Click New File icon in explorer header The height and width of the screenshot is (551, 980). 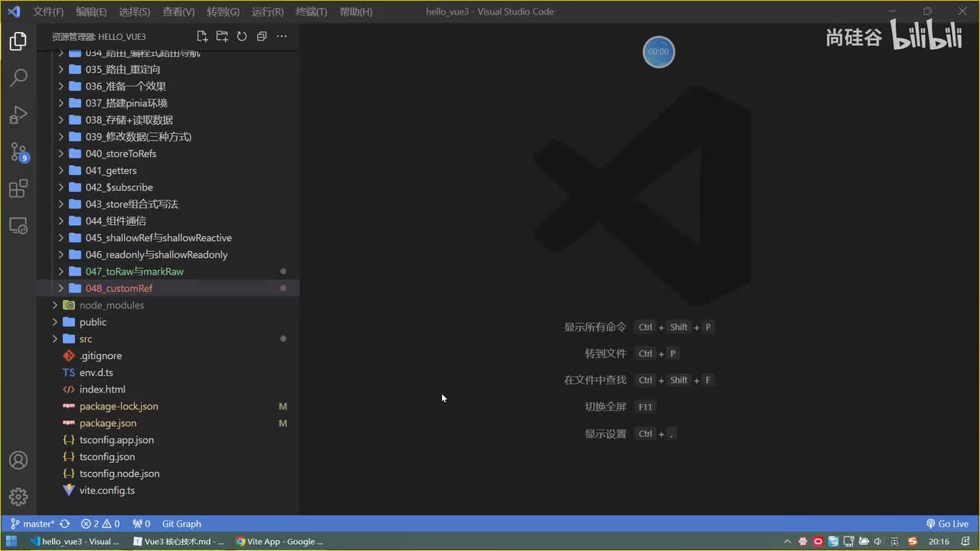pyautogui.click(x=202, y=36)
